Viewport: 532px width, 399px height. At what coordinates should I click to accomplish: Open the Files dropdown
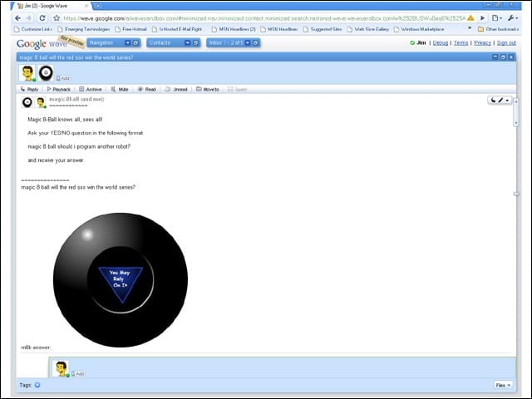[503, 385]
